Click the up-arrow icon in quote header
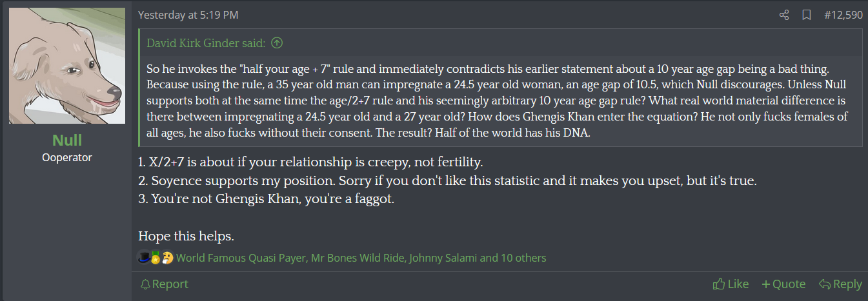 pos(277,43)
